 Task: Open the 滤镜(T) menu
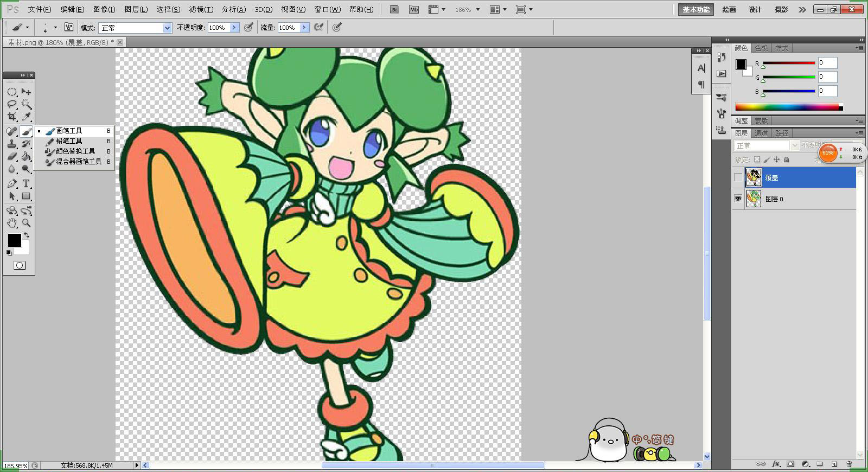tap(201, 9)
